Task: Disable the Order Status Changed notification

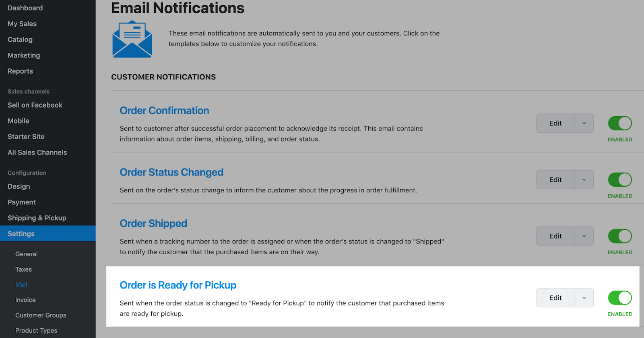Action: 620,179
